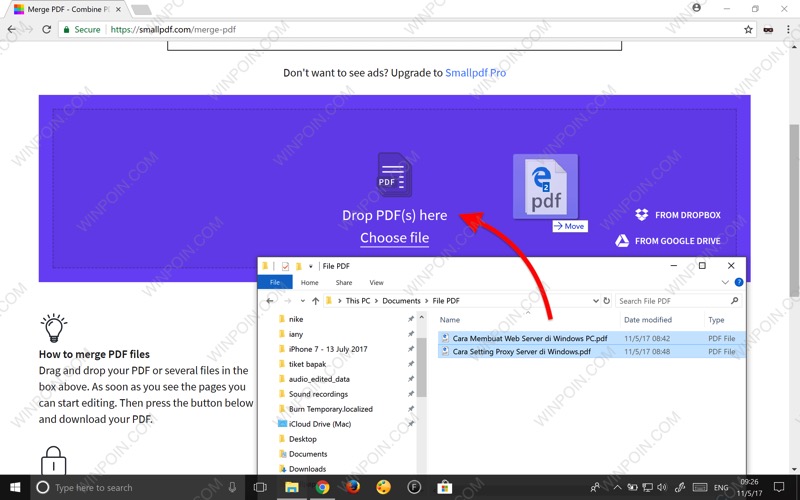800x500 pixels.
Task: Click the browser page vertical scrollbar thumb
Action: pyautogui.click(x=794, y=210)
